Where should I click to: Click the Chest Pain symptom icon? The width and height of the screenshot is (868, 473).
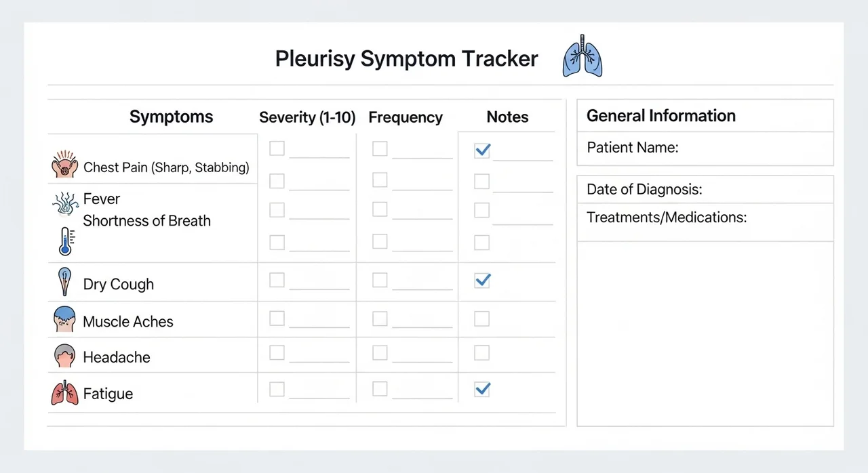click(65, 165)
